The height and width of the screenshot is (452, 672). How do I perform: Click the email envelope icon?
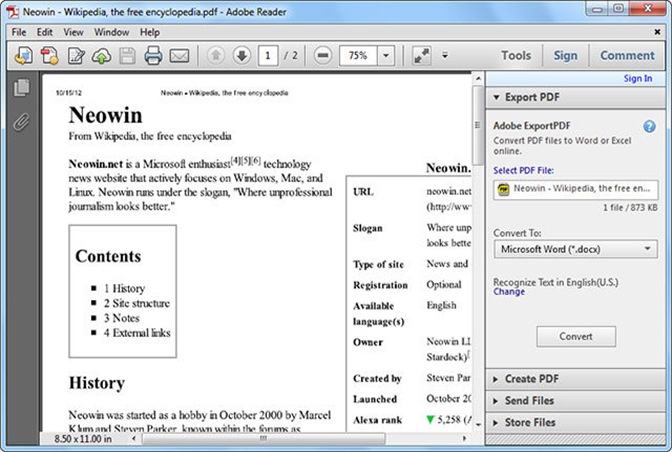[179, 56]
